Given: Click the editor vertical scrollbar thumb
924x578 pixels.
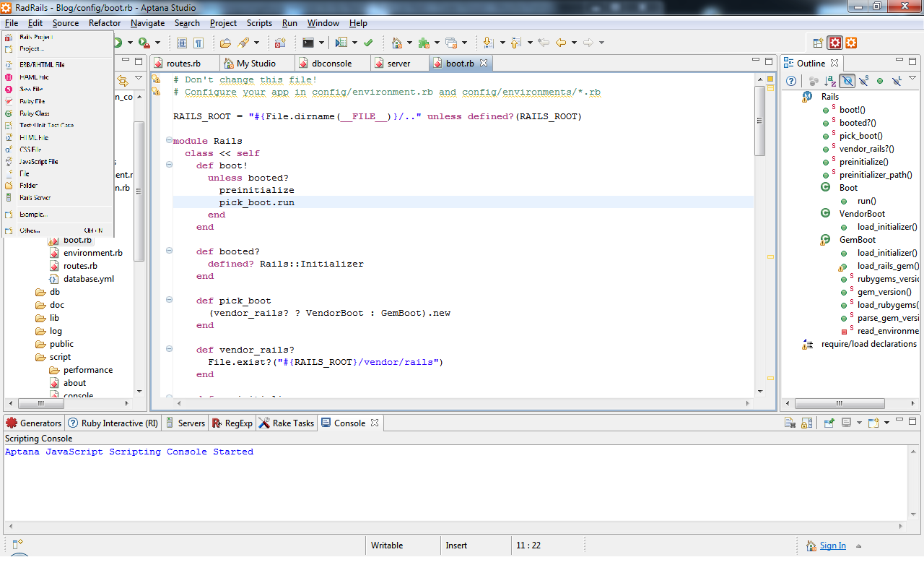Looking at the screenshot, I should pos(759,119).
